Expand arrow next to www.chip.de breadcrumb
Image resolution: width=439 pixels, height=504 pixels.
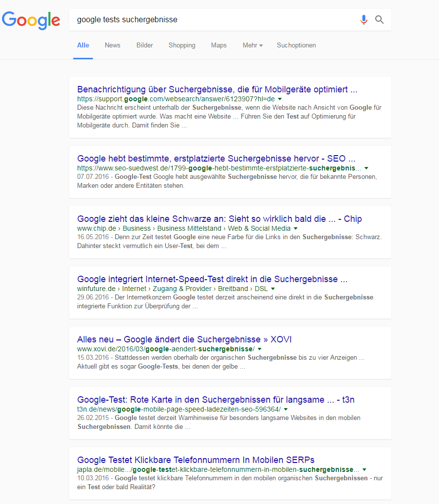296,229
